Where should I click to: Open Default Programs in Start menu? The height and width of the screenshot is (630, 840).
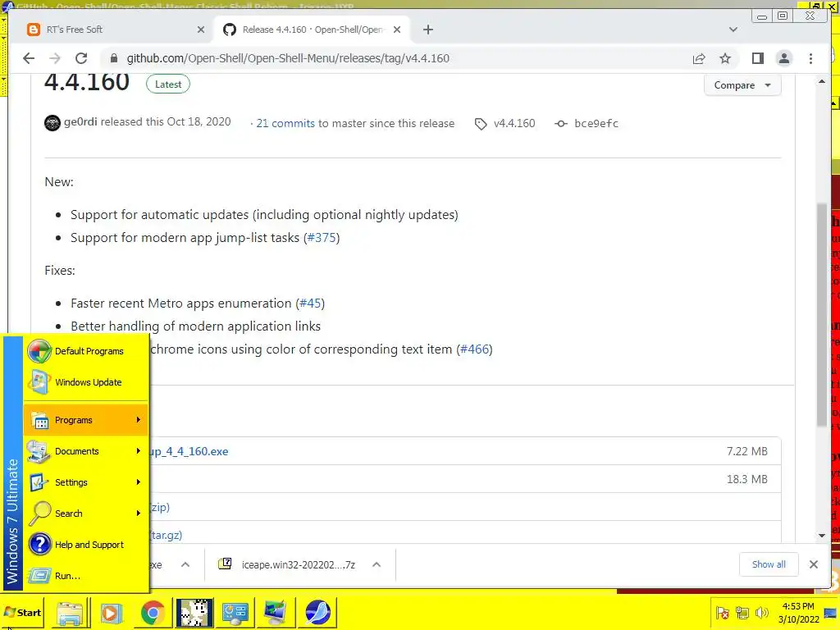click(85, 351)
